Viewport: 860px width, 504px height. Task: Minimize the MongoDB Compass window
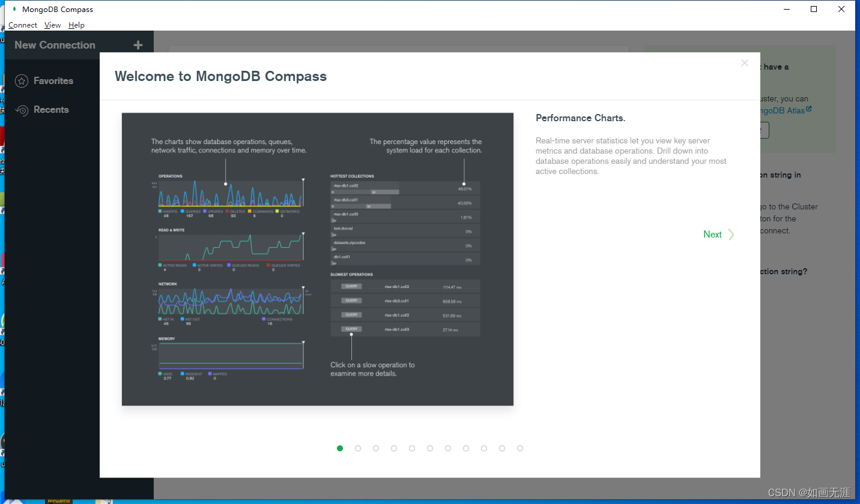tap(786, 9)
